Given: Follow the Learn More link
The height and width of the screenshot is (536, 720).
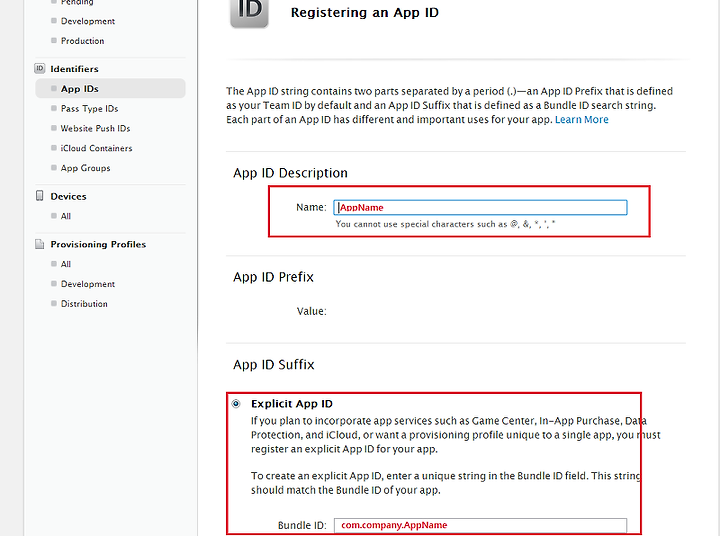Looking at the screenshot, I should (x=582, y=119).
